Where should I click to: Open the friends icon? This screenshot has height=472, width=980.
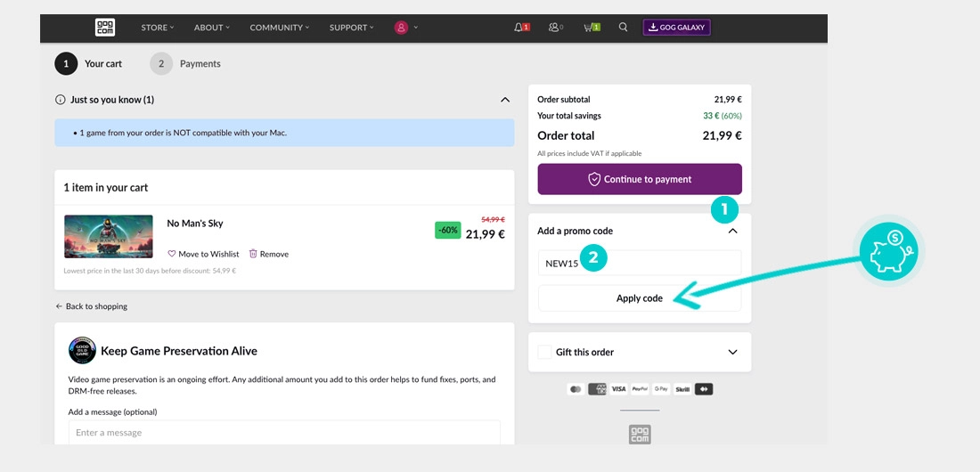[x=556, y=28]
